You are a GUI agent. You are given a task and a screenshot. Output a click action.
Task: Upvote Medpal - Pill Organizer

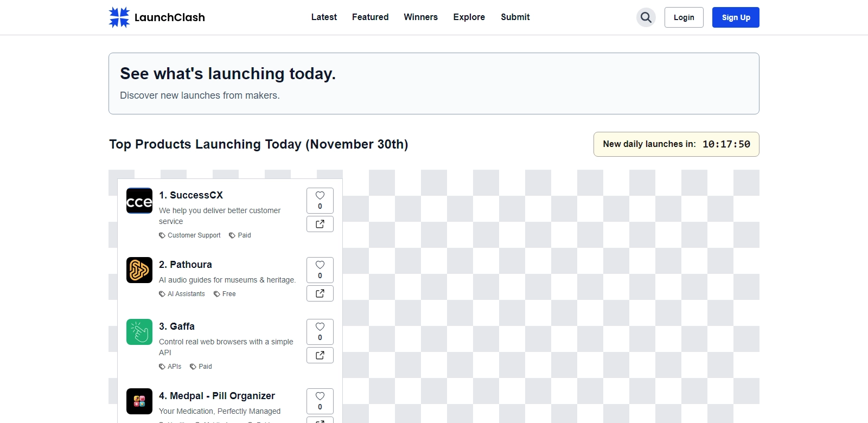tap(320, 401)
